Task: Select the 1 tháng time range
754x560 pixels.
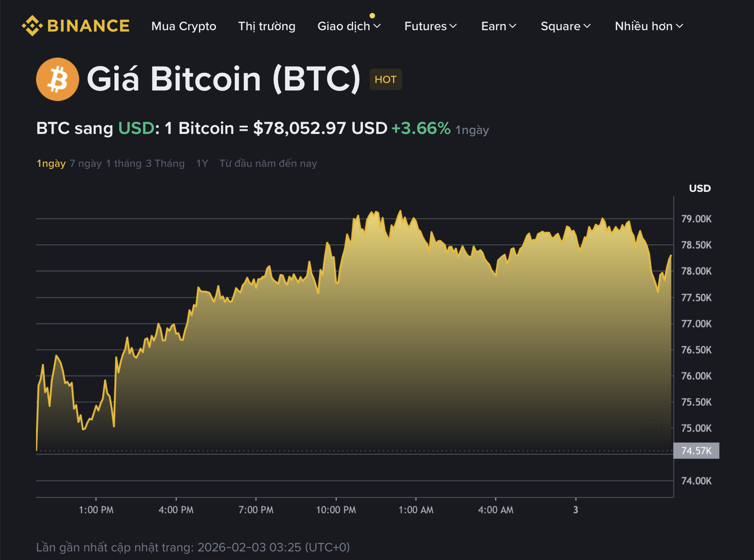Action: pos(123,163)
